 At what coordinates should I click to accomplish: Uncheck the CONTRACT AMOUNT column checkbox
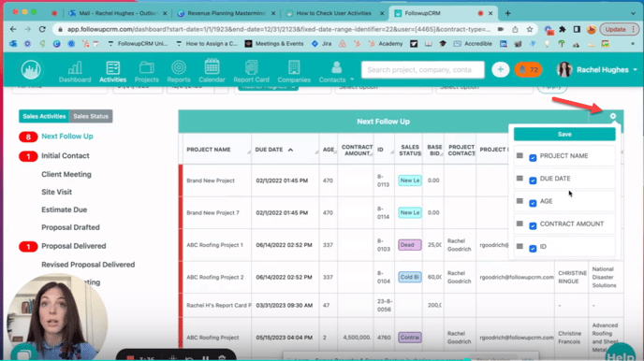click(x=533, y=225)
